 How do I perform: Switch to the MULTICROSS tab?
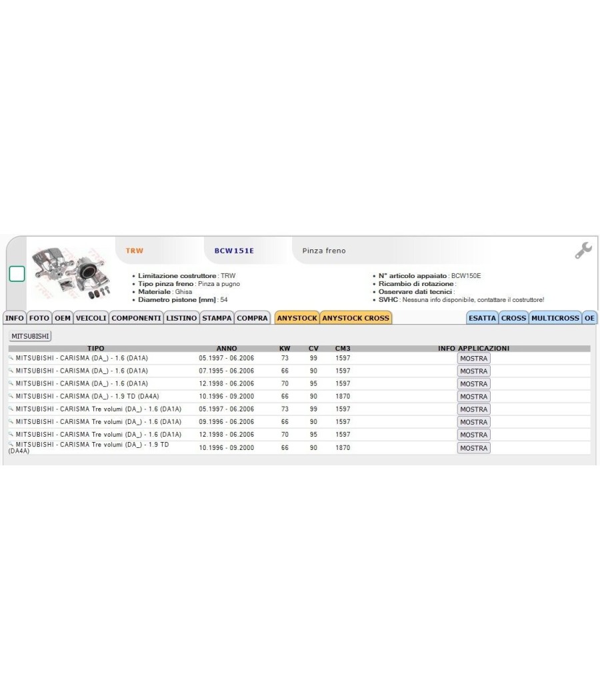(555, 318)
